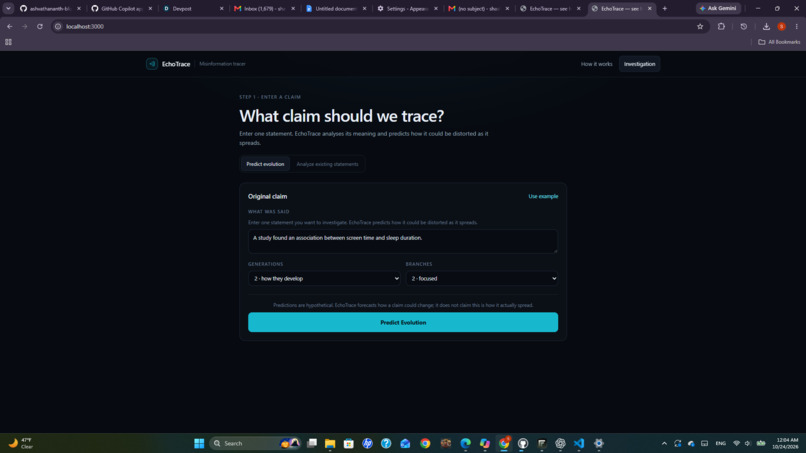Switch to the Untitled document tab
806x453 pixels.
(334, 8)
